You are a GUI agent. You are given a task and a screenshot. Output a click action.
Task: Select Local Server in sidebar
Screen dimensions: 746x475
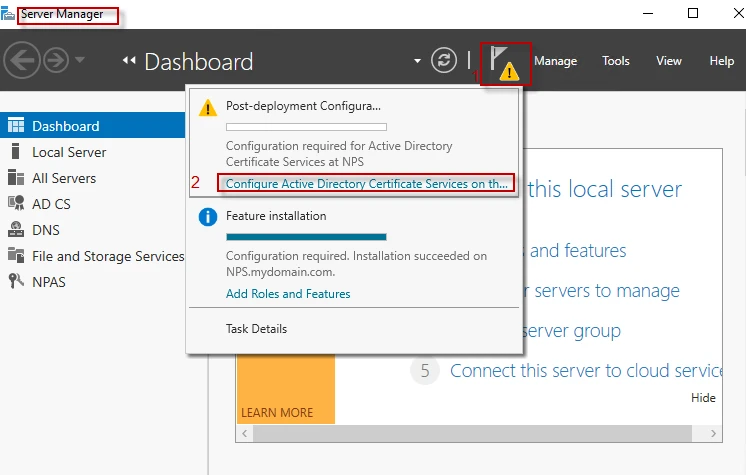pyautogui.click(x=68, y=152)
